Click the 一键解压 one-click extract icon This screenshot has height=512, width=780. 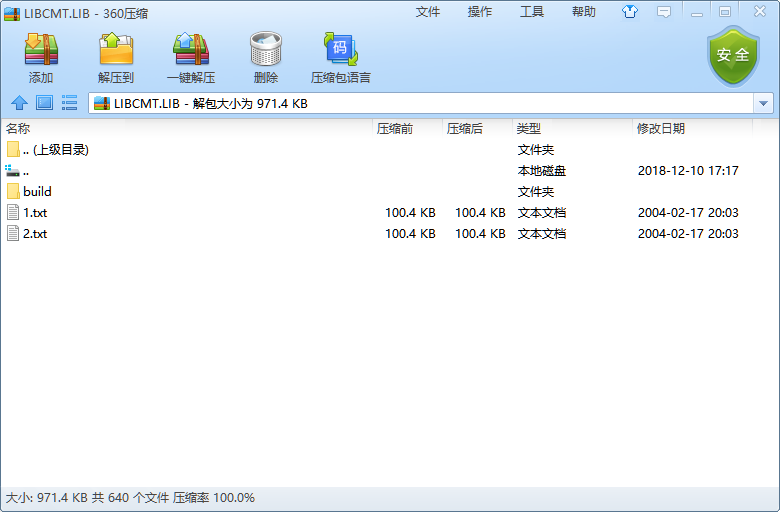click(x=191, y=49)
